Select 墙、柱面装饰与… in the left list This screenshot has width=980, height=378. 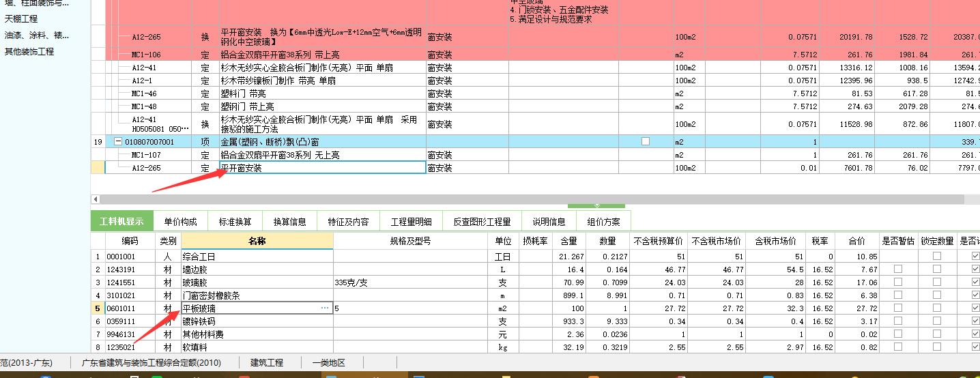point(37,3)
